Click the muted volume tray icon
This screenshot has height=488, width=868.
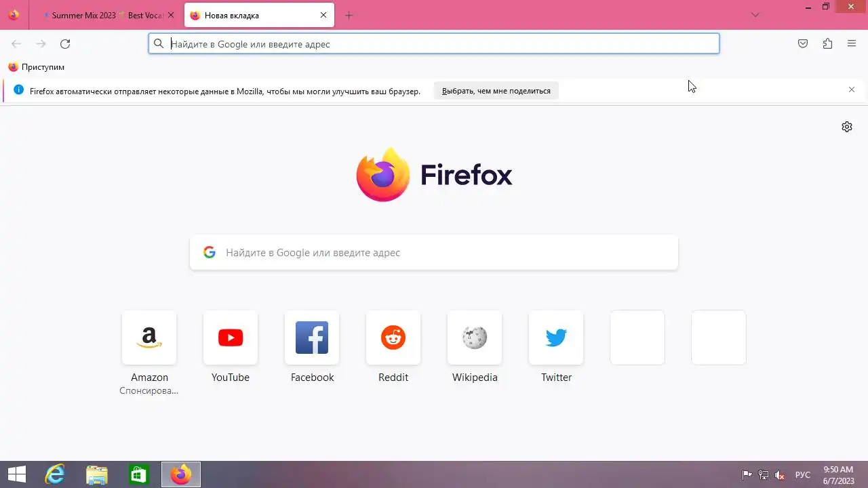pyautogui.click(x=781, y=475)
